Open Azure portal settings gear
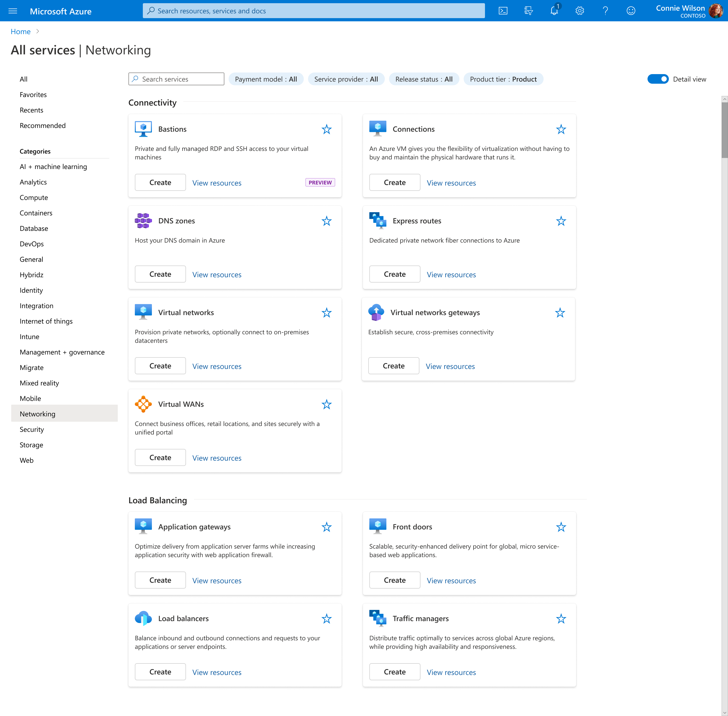Viewport: 728px width, 716px height. pyautogui.click(x=580, y=11)
